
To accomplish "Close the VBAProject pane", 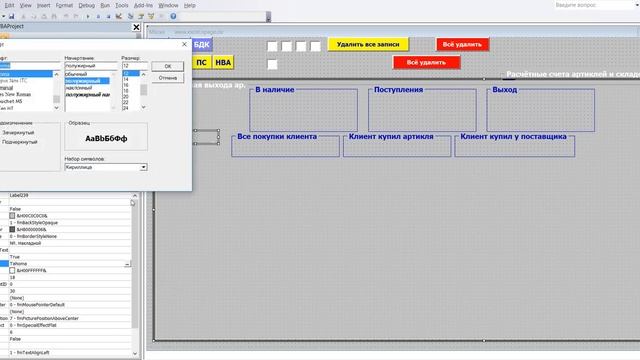I will click(x=136, y=27).
